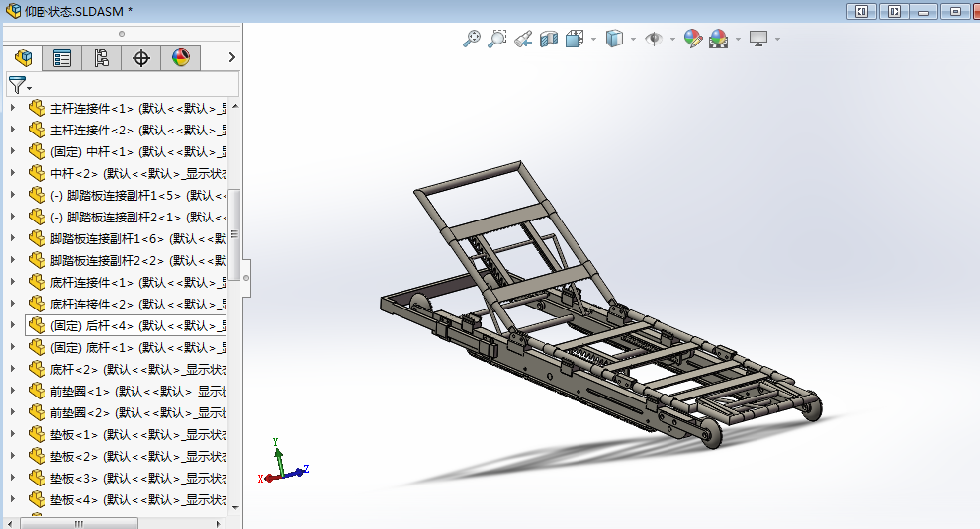This screenshot has width=980, height=529.
Task: Open Display Style dropdown arrow
Action: click(633, 40)
